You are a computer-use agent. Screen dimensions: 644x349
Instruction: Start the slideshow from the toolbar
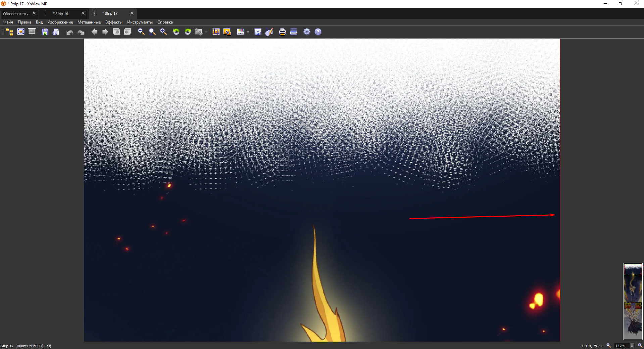tap(32, 32)
